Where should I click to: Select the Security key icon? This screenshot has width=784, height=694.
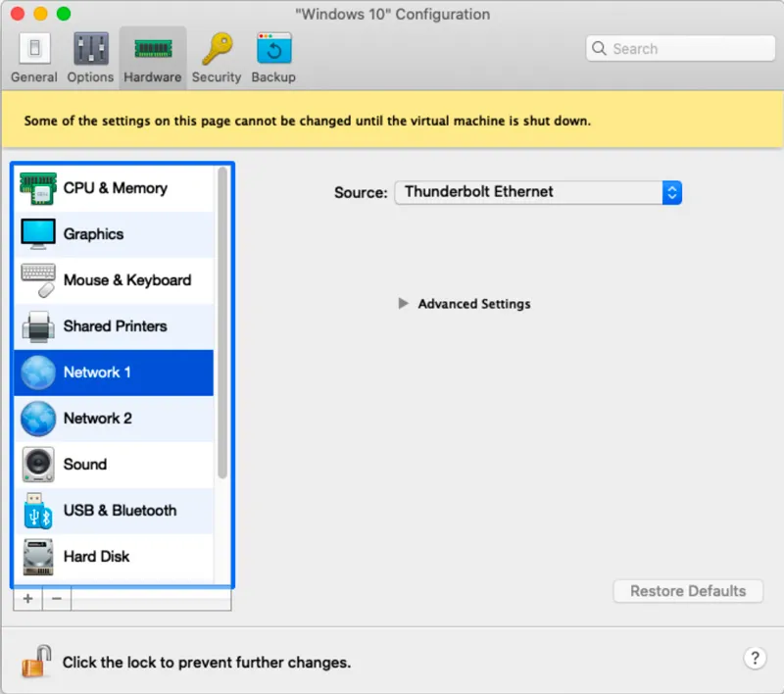pyautogui.click(x=217, y=48)
